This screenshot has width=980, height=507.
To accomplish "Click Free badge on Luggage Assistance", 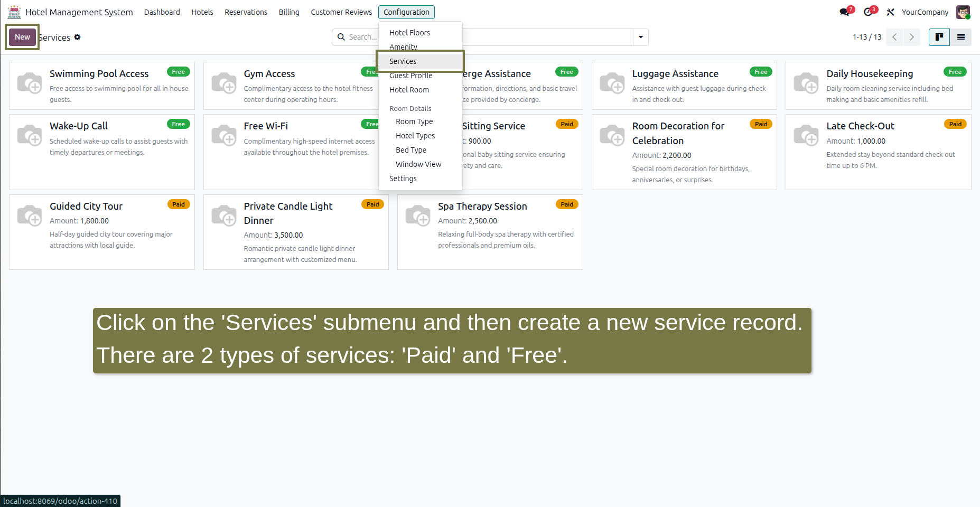I will coord(761,72).
